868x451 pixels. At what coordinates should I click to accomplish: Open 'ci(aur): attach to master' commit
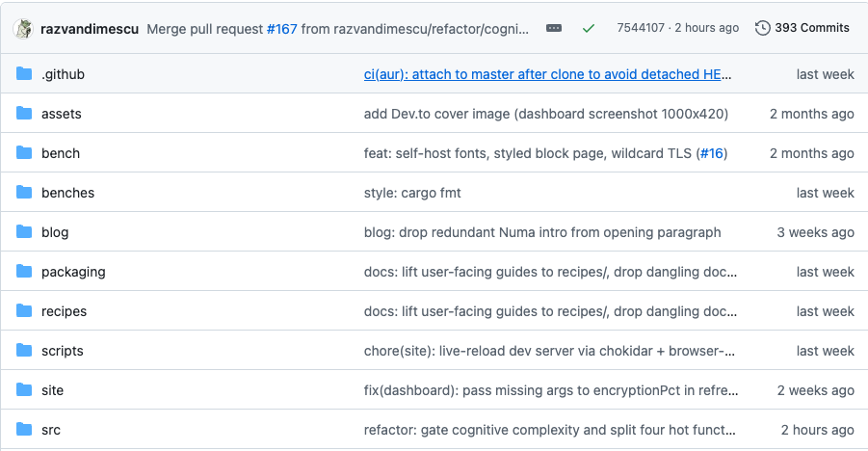coord(547,74)
